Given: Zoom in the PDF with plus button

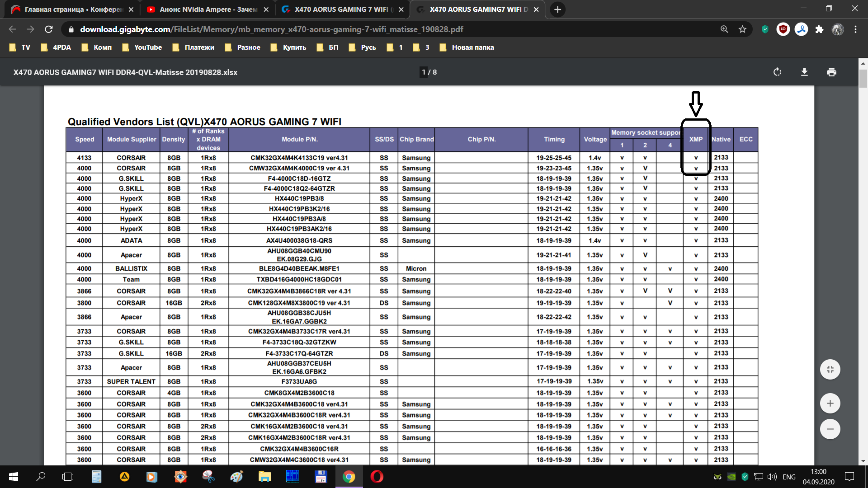Looking at the screenshot, I should pos(830,404).
